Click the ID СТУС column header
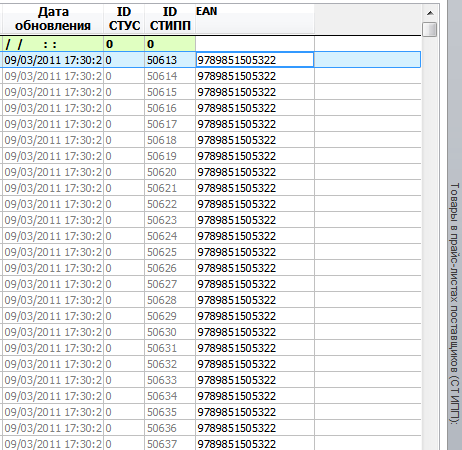 pyautogui.click(x=124, y=19)
